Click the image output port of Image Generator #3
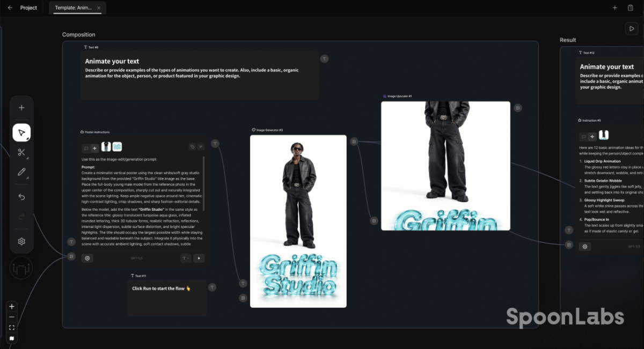The width and height of the screenshot is (644, 349). [x=354, y=142]
